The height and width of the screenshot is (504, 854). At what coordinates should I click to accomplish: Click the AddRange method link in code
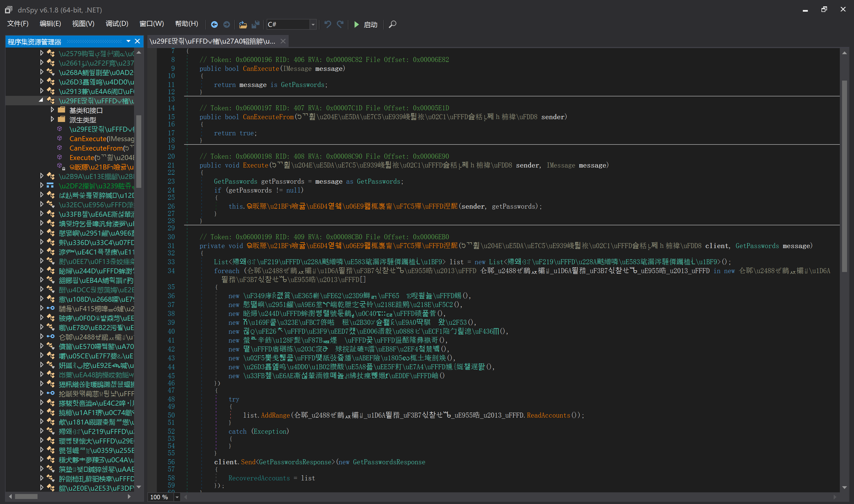[275, 415]
